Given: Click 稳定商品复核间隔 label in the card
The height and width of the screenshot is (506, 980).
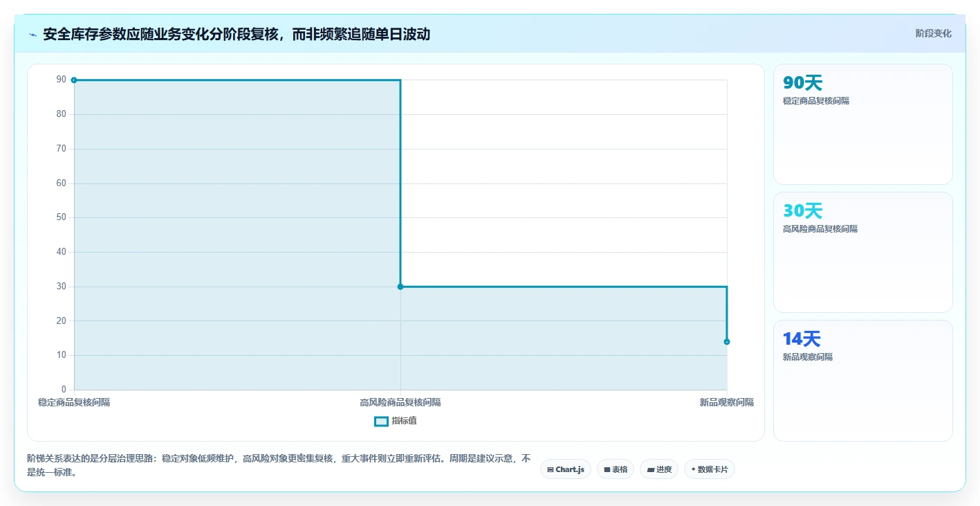Looking at the screenshot, I should point(816,101).
